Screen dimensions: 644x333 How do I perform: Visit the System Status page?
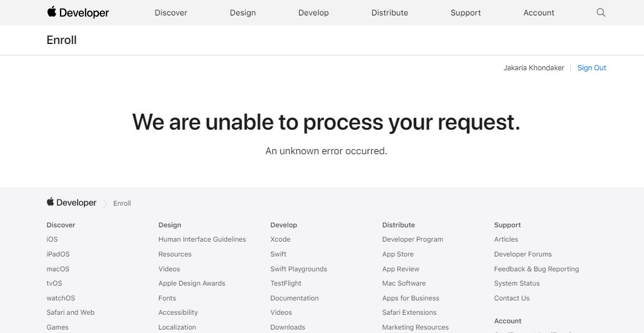click(x=517, y=283)
